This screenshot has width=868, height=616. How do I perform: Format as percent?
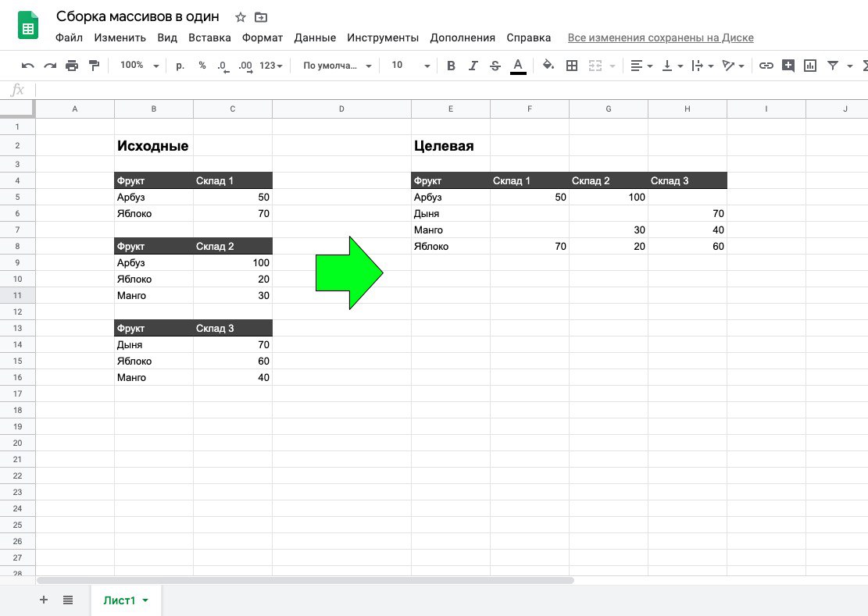click(x=202, y=66)
